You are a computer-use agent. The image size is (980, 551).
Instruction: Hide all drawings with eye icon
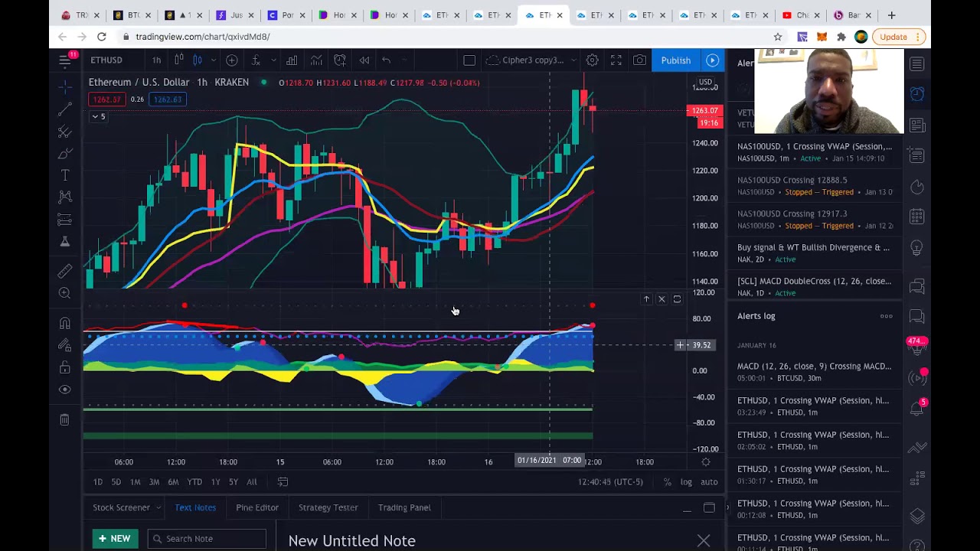coord(65,390)
